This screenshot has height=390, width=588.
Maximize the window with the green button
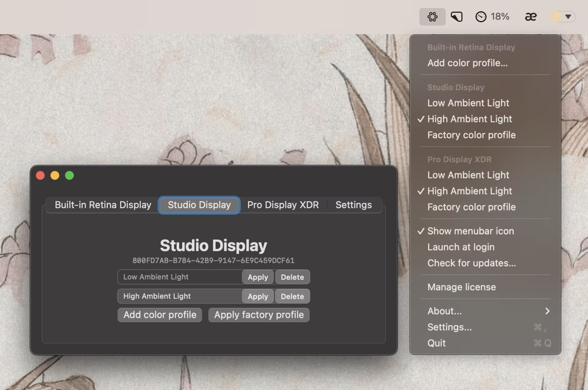[x=70, y=175]
